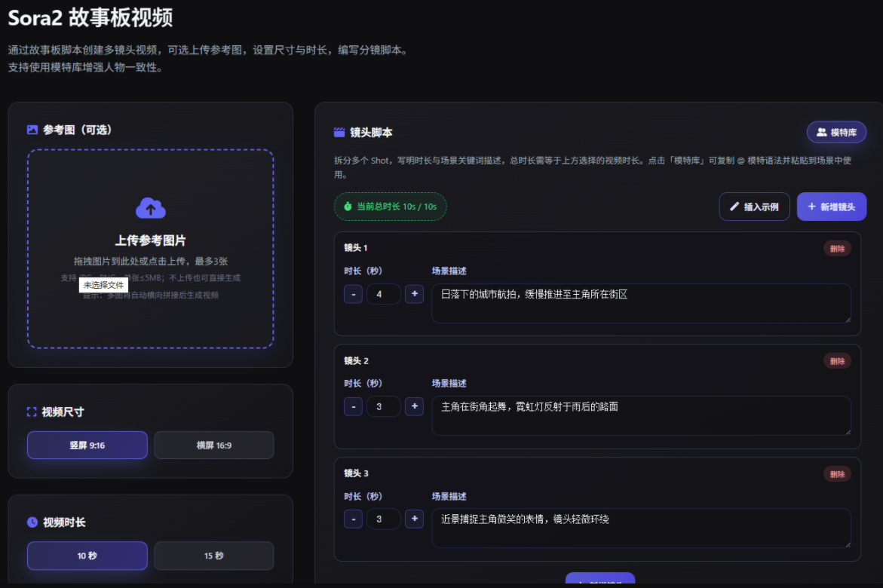
Task: Click the 插入示例 button
Action: pos(754,206)
